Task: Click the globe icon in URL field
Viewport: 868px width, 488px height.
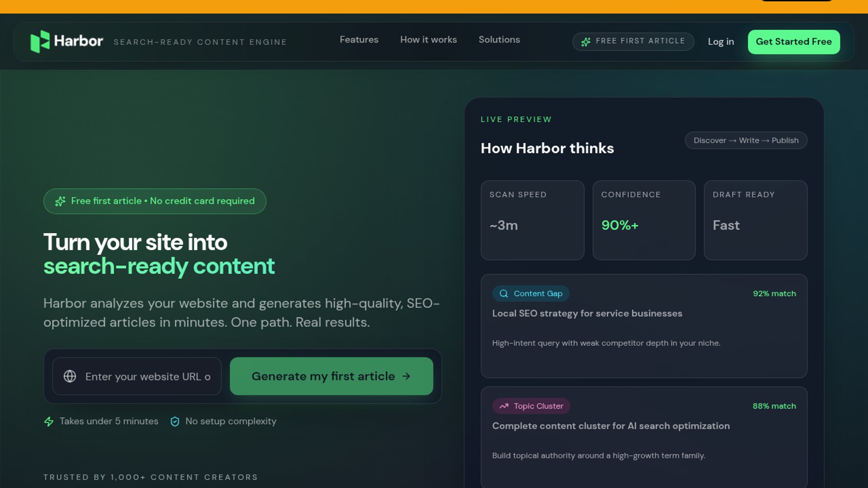Action: click(70, 376)
